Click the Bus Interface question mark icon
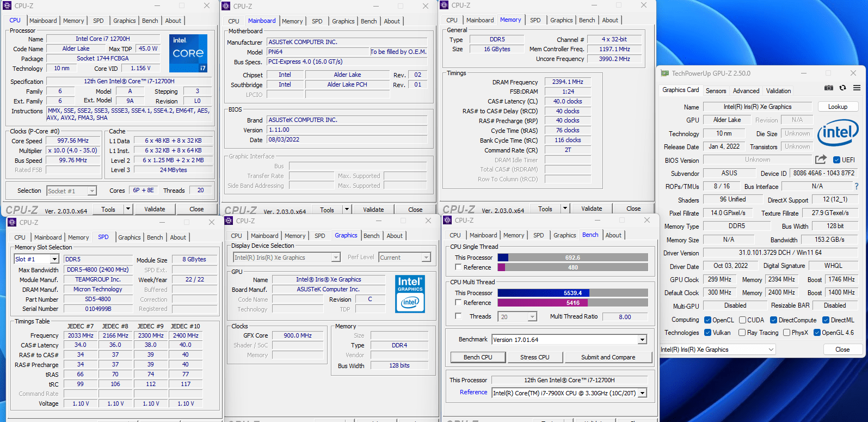Viewport: 868px width, 422px height. point(857,186)
